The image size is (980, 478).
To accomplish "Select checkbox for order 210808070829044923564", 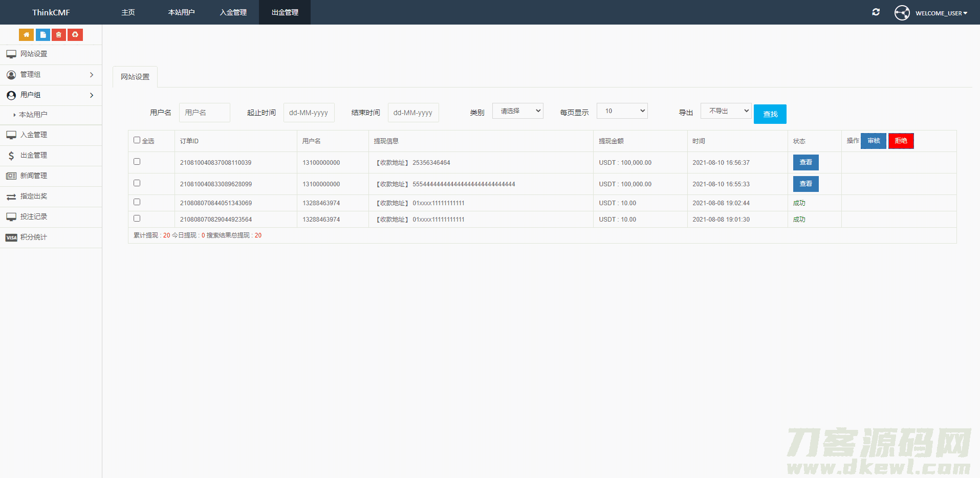I will (137, 219).
